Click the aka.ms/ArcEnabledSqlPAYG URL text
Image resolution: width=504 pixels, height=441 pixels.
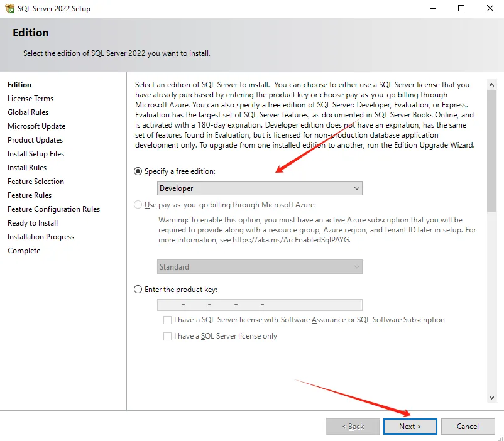point(291,240)
